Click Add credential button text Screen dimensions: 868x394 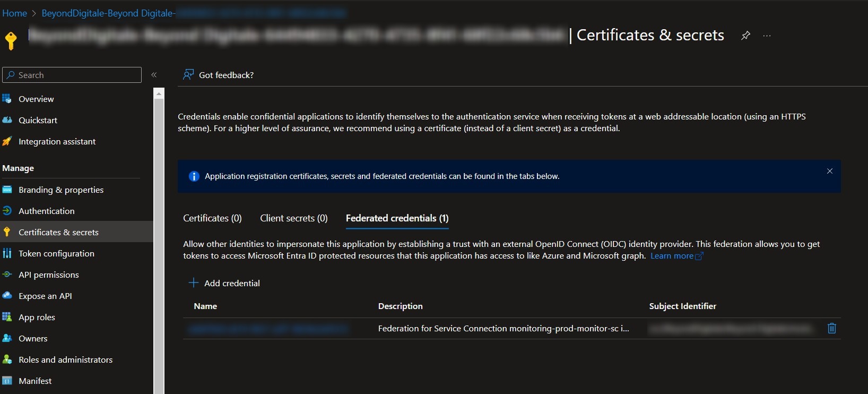[232, 283]
